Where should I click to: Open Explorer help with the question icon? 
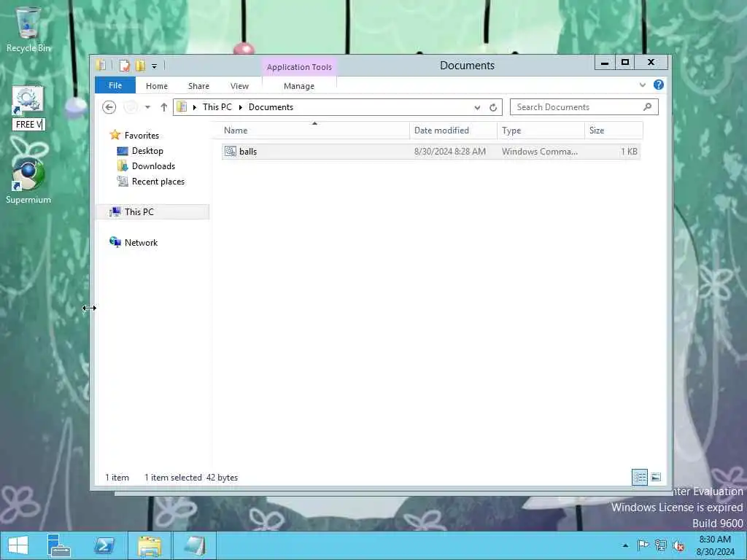(x=659, y=85)
